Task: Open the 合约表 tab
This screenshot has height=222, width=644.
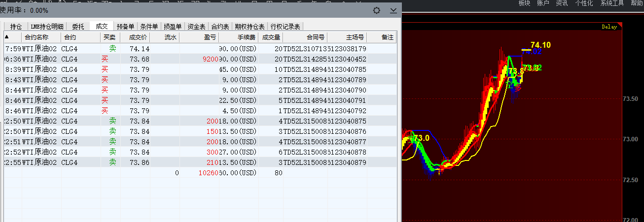Action: (220, 27)
